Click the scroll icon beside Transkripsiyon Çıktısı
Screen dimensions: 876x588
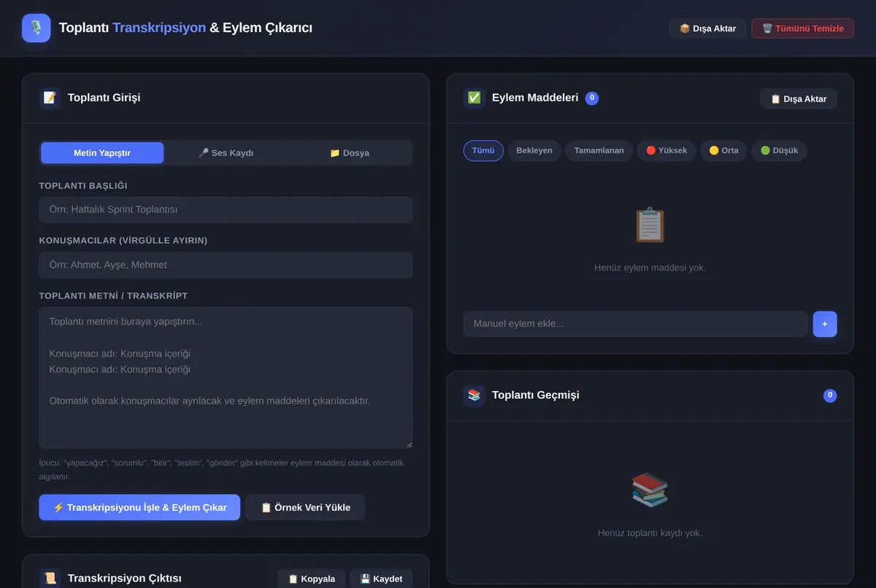pyautogui.click(x=50, y=579)
